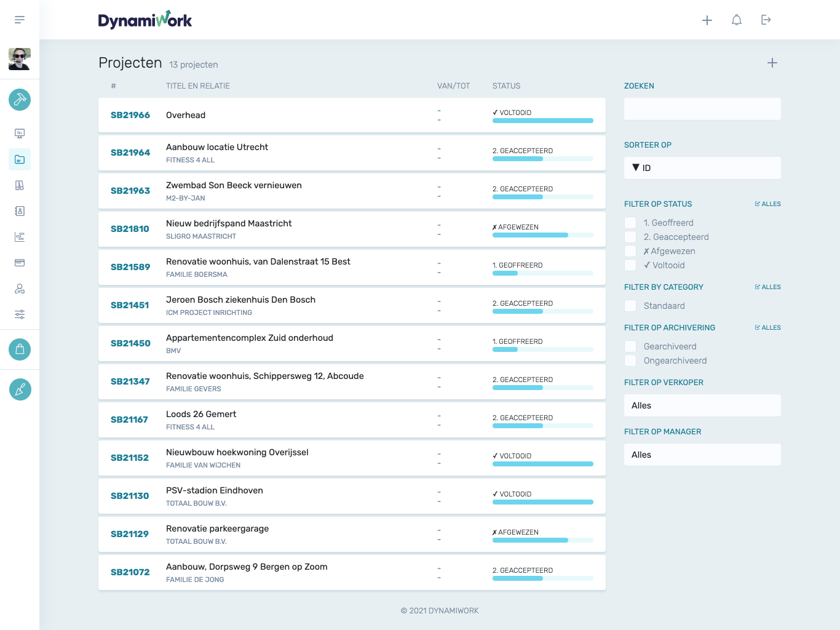Click 'Appartementencomplex Zuid onderhoud' title
Image resolution: width=840 pixels, height=630 pixels.
pyautogui.click(x=250, y=338)
